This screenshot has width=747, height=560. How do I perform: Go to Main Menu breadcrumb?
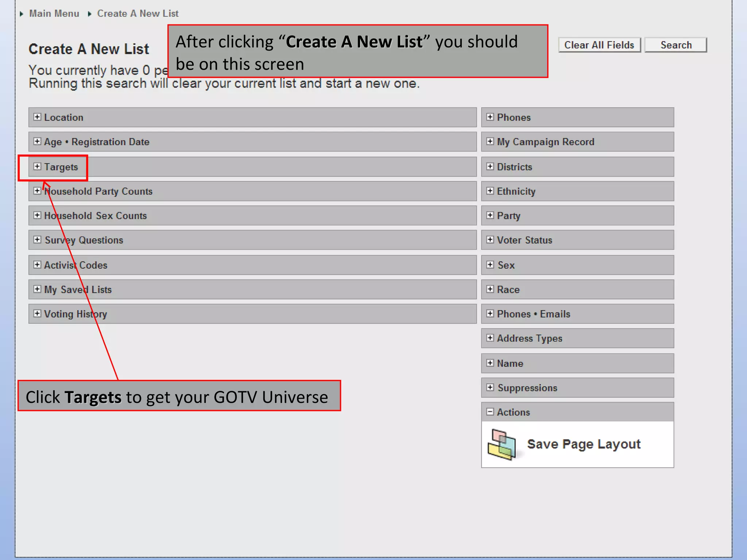(x=54, y=13)
